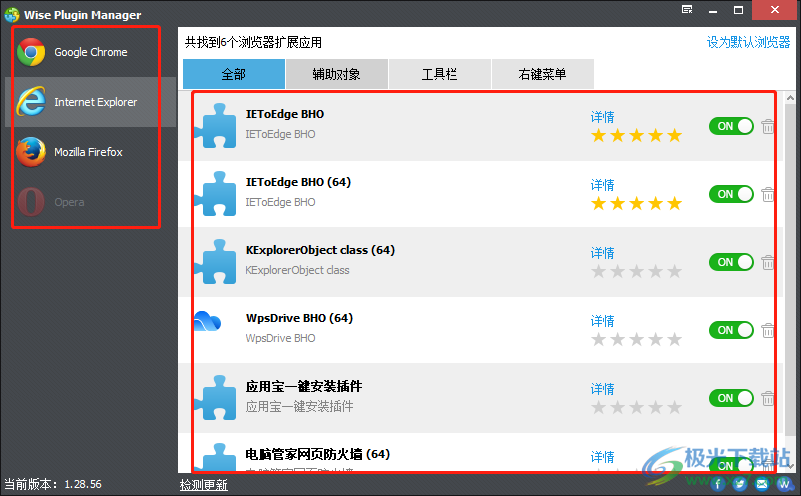The image size is (801, 496).
Task: Choose the Opera browser entry
Action: 90,202
